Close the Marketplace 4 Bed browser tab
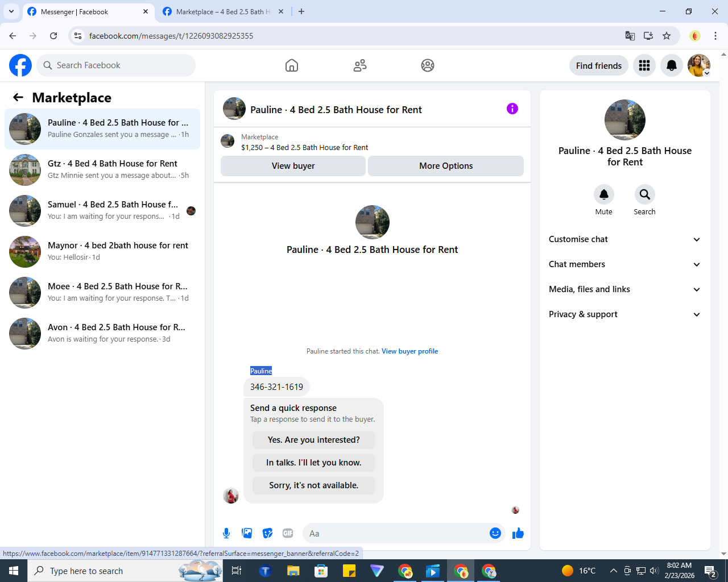 pos(281,11)
